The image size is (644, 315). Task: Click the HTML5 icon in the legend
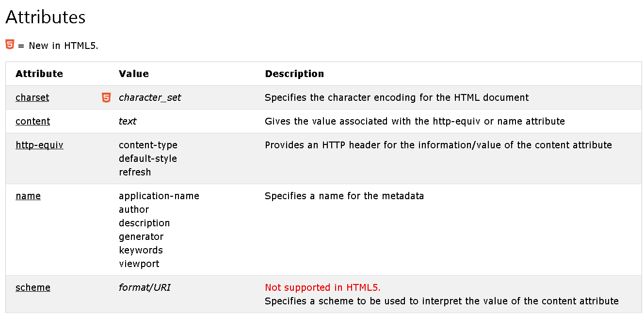pyautogui.click(x=10, y=45)
